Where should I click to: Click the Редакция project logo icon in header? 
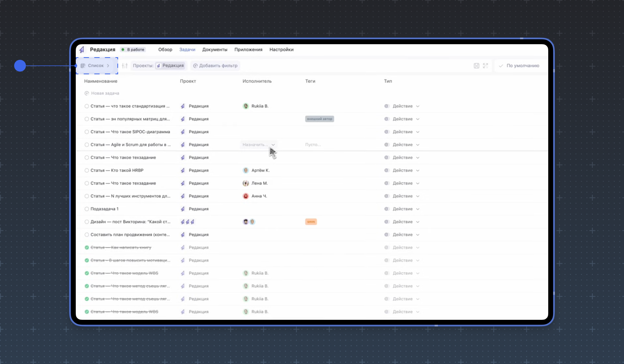coord(82,49)
